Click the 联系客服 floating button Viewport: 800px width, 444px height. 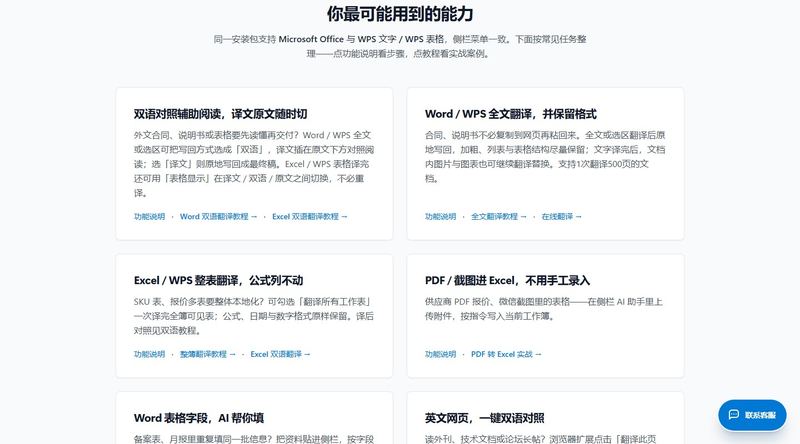(x=752, y=415)
